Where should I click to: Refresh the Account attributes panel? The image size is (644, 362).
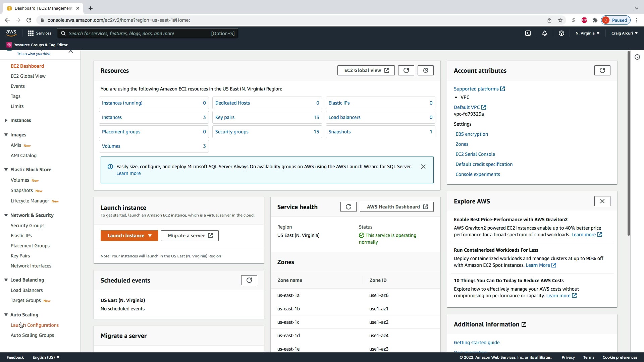point(602,70)
